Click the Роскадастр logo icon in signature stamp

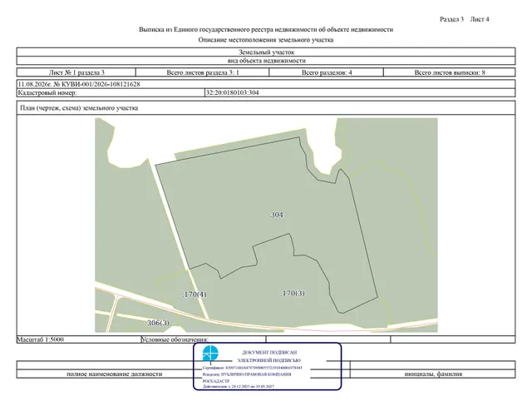[x=210, y=354]
